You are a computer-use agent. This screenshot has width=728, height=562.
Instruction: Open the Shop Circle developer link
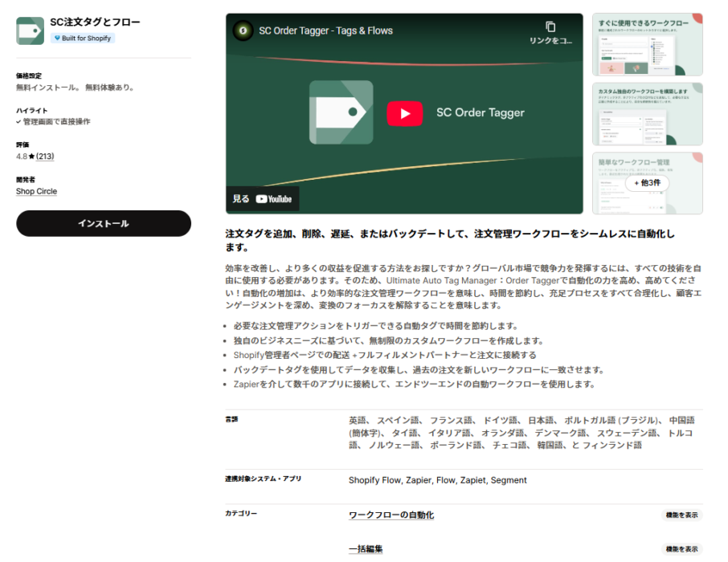click(x=37, y=191)
